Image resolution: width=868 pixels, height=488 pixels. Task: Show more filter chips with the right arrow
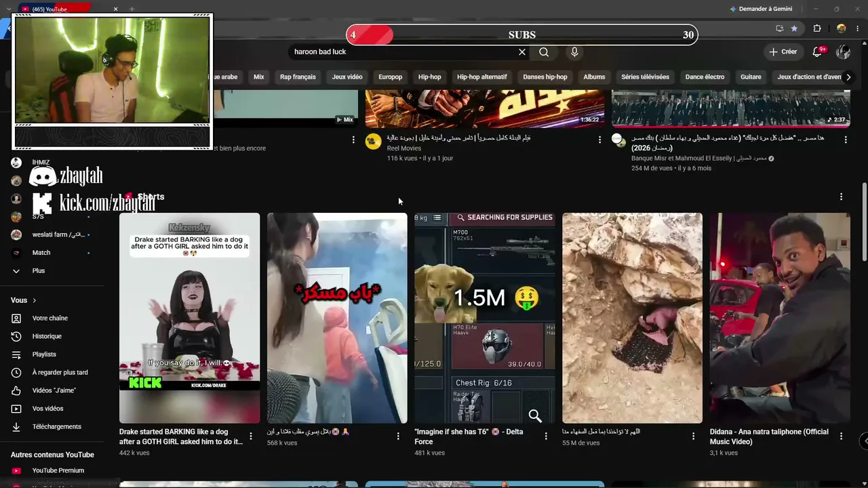(848, 77)
